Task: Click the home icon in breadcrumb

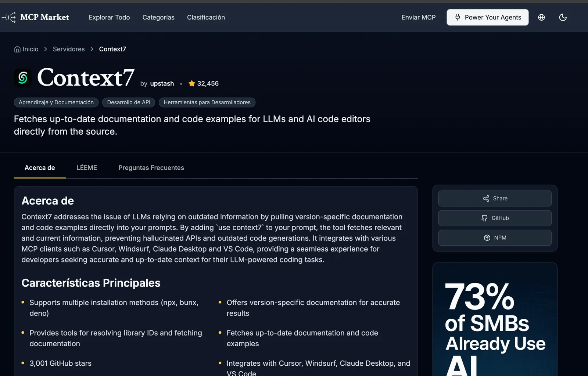Action: 17,49
